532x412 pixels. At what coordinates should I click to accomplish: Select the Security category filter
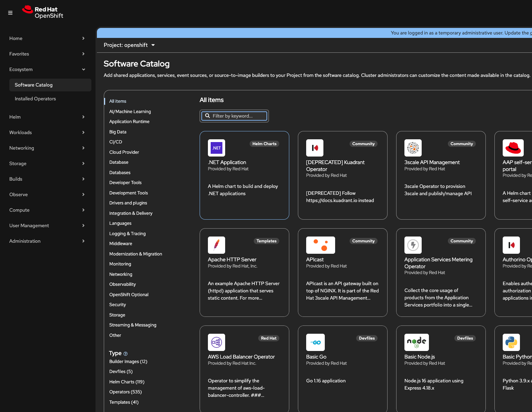(x=118, y=305)
